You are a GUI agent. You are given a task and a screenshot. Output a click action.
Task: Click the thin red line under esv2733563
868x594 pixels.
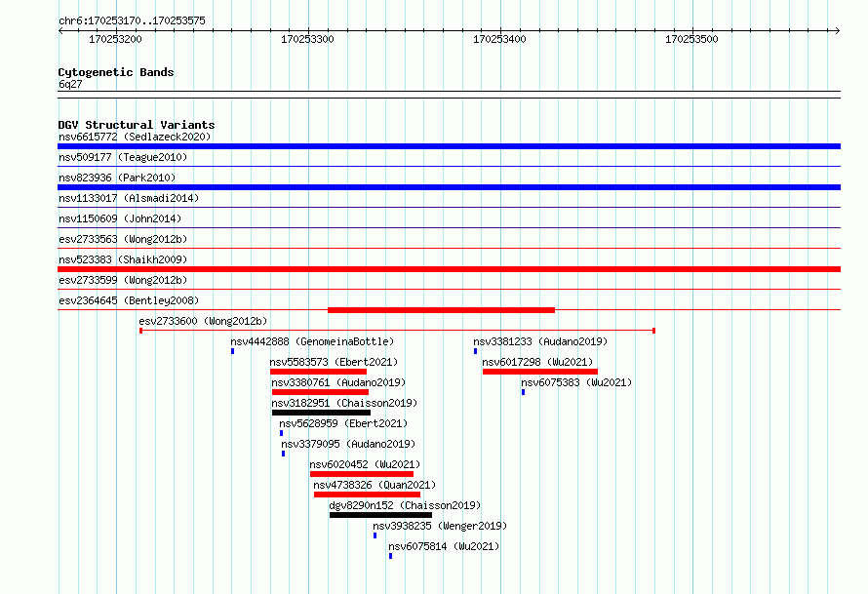tap(449, 248)
